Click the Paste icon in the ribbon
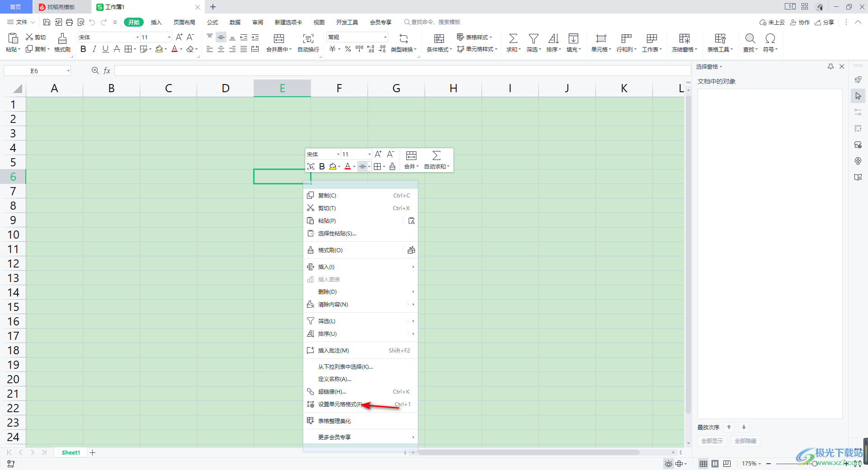This screenshot has height=470, width=868. click(13, 38)
